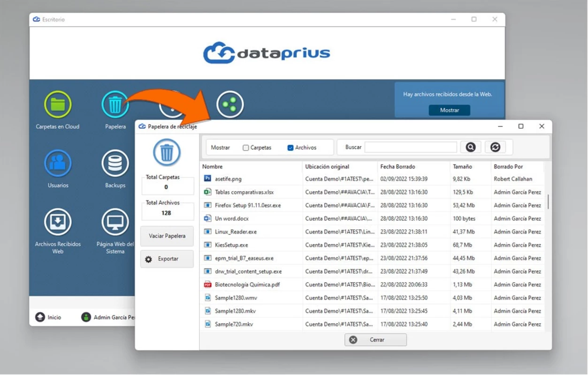This screenshot has height=375, width=588.
Task: Click the Robert Callahan deleted-by cell
Action: (x=513, y=179)
